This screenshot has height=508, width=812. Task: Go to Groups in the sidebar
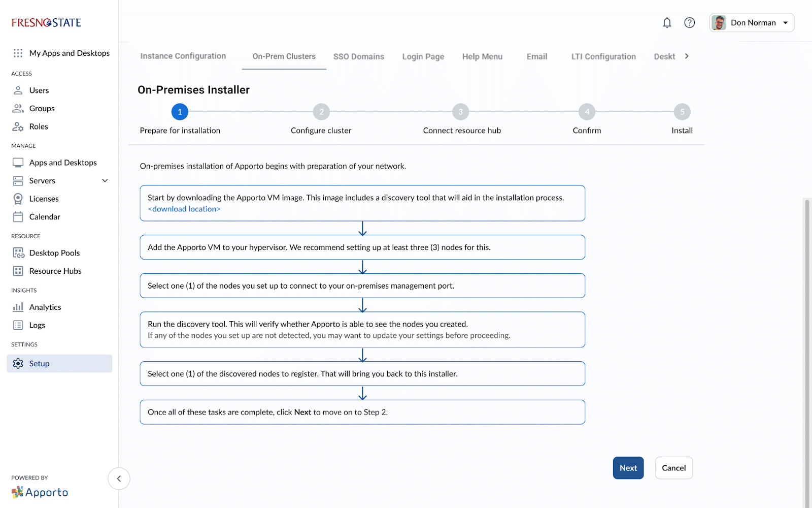coord(42,108)
